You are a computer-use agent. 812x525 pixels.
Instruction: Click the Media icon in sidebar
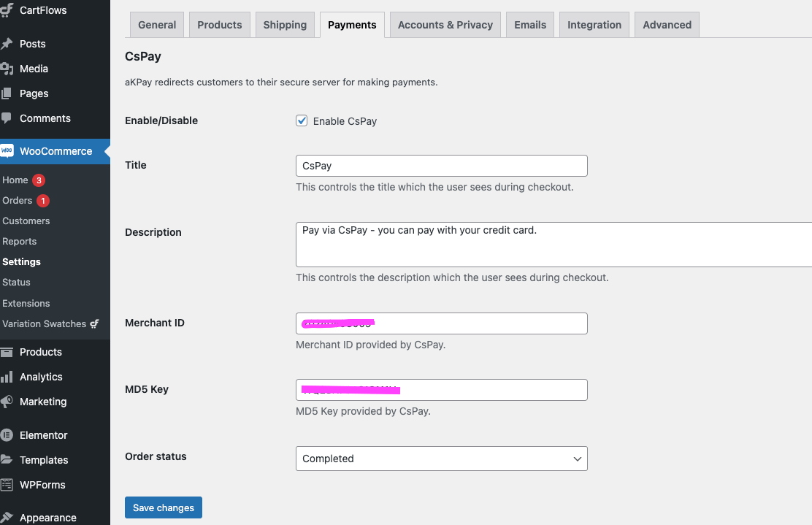pos(7,69)
